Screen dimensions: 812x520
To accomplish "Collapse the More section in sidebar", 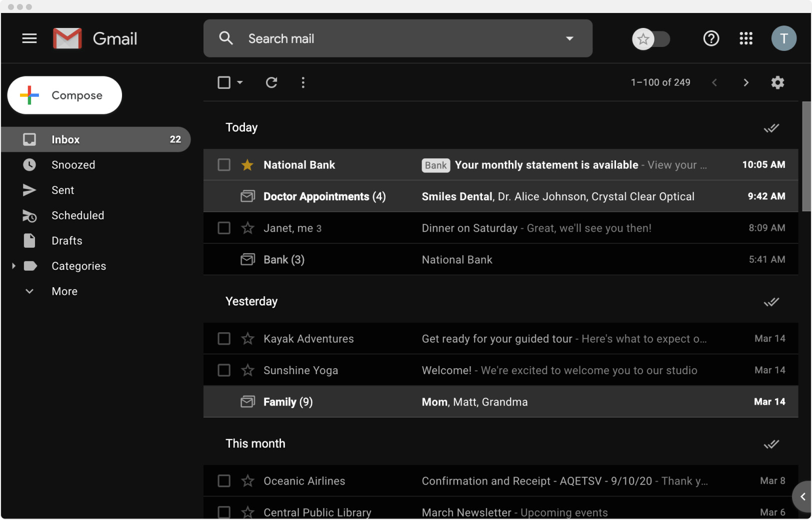I will point(29,291).
